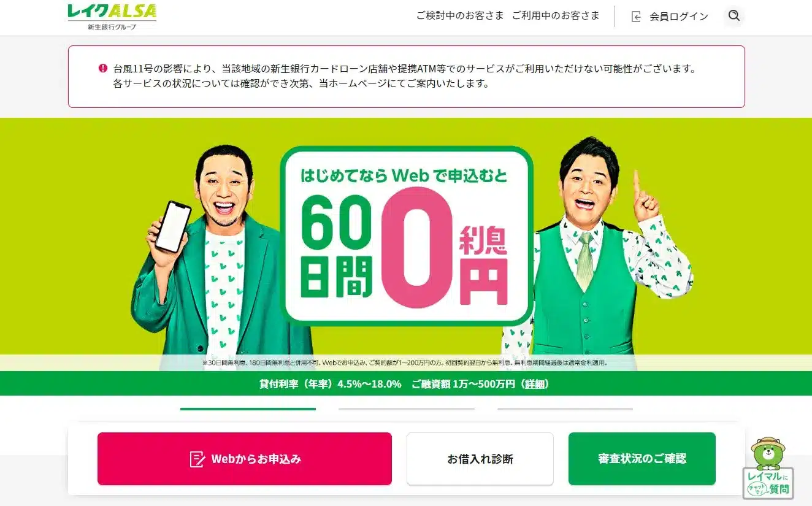This screenshot has height=506, width=812.
Task: Click the 新生銀行グループ text under logo
Action: tap(112, 27)
